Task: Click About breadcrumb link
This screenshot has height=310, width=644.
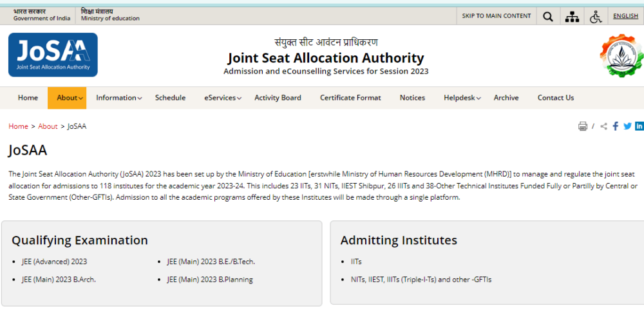Action: 48,126
